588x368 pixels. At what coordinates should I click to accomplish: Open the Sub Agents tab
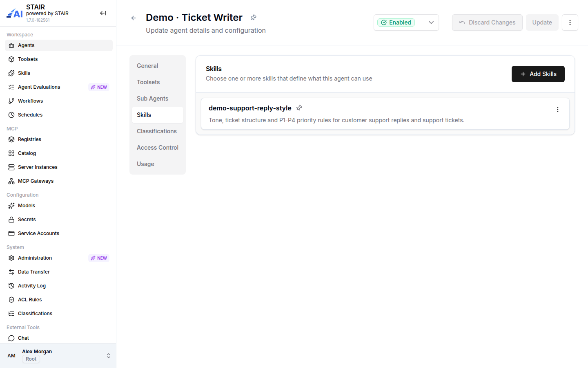click(158, 99)
